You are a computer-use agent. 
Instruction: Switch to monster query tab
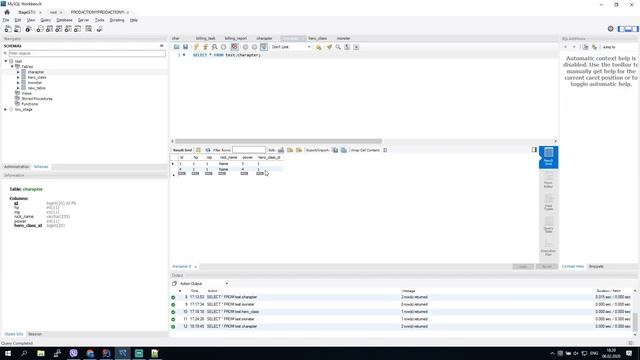tap(343, 38)
